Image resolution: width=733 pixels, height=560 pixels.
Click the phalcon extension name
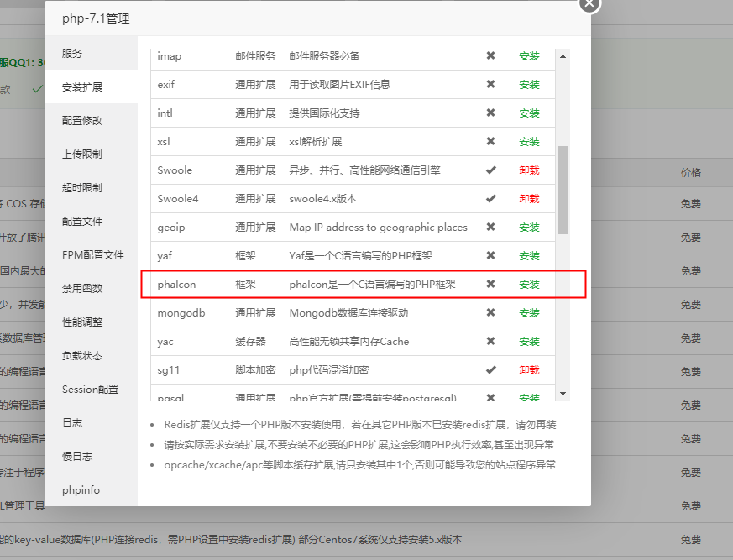(x=176, y=285)
